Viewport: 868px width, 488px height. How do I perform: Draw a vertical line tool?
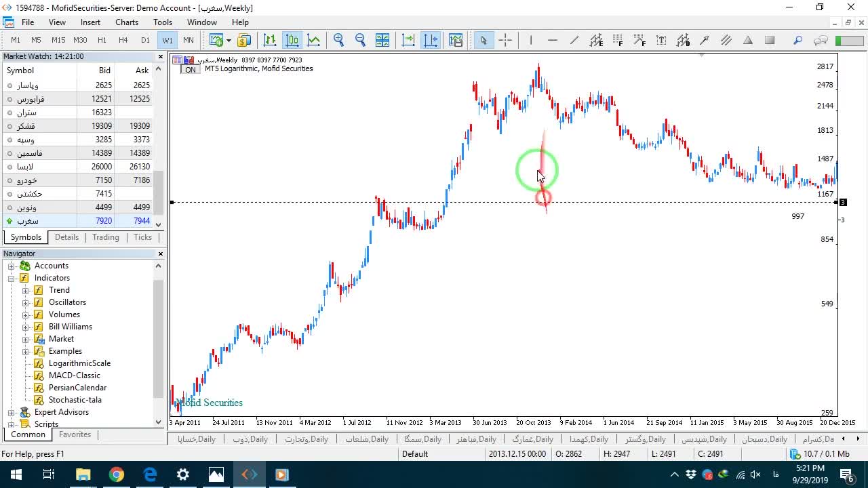coord(531,40)
